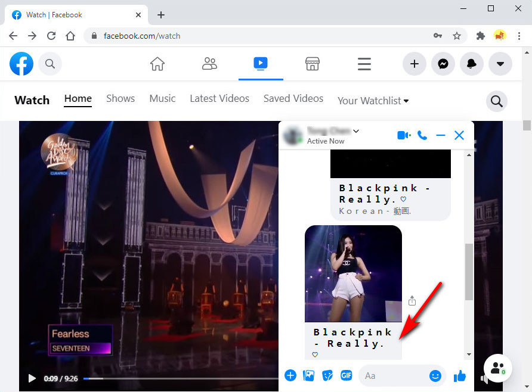Open the Chrome three-dot menu

519,36
